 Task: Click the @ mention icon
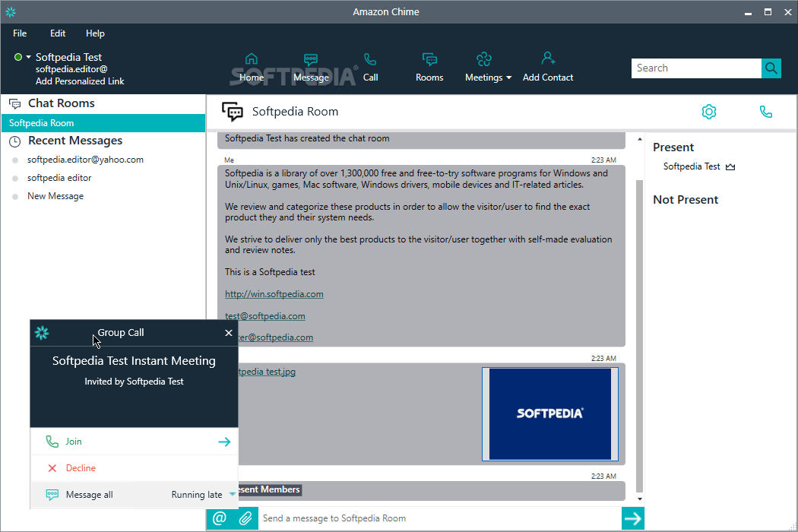pos(220,518)
